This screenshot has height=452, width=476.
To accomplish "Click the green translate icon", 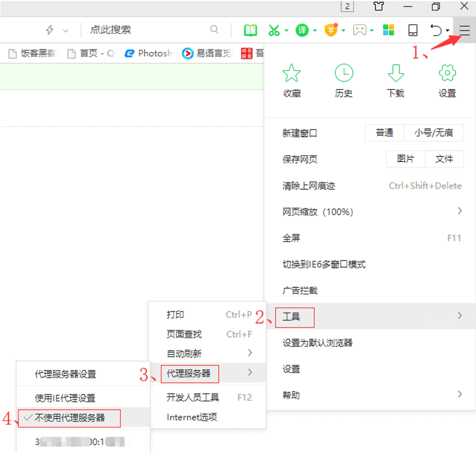I will point(302,30).
